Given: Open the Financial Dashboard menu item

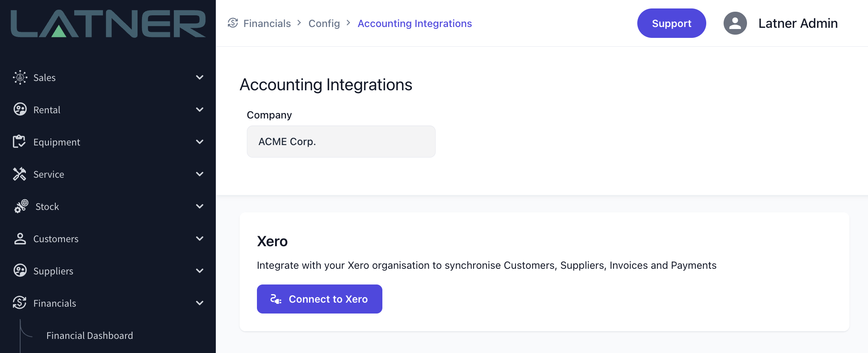Looking at the screenshot, I should pos(90,336).
